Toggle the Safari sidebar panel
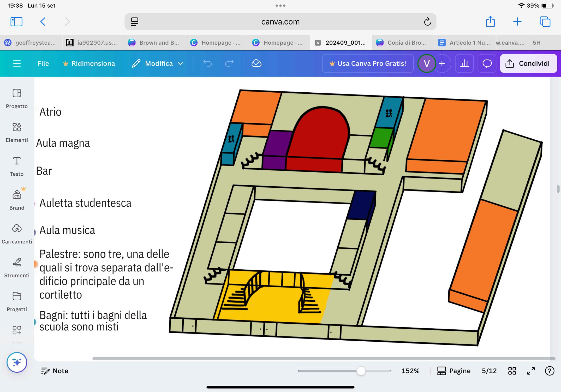The width and height of the screenshot is (561, 392). (x=16, y=22)
